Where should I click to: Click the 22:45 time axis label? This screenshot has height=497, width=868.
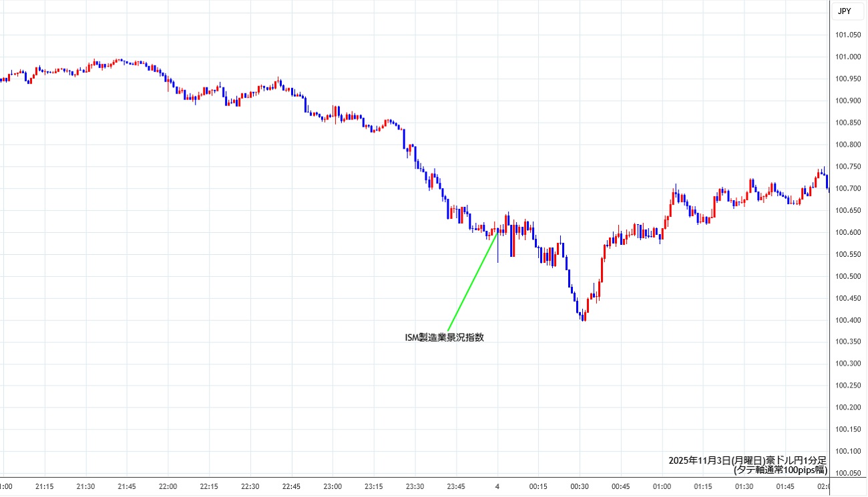click(292, 487)
